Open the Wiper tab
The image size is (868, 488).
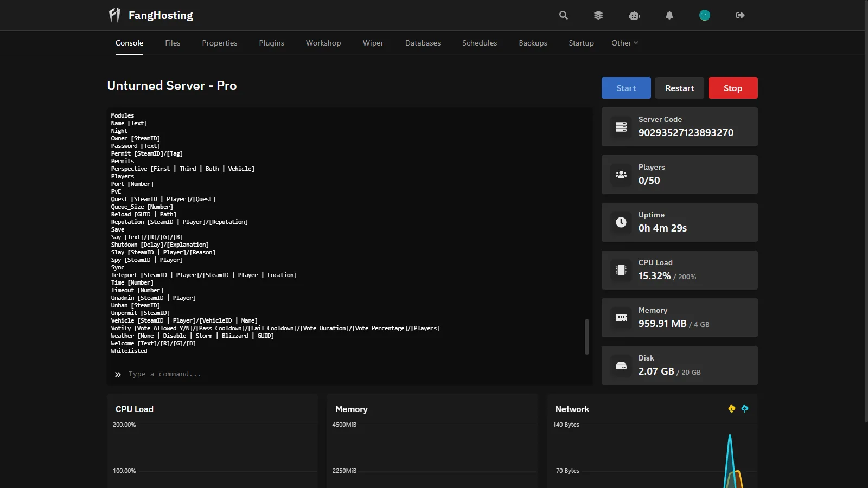[x=373, y=43]
